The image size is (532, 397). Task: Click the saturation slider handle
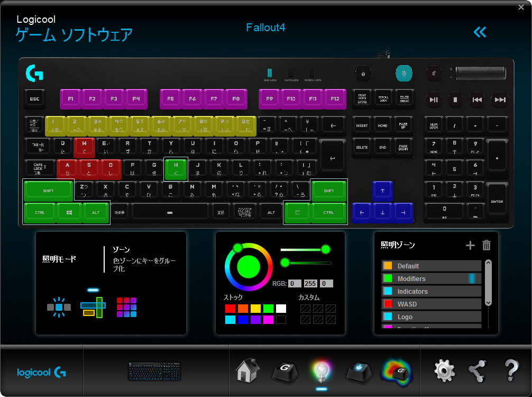[326, 250]
